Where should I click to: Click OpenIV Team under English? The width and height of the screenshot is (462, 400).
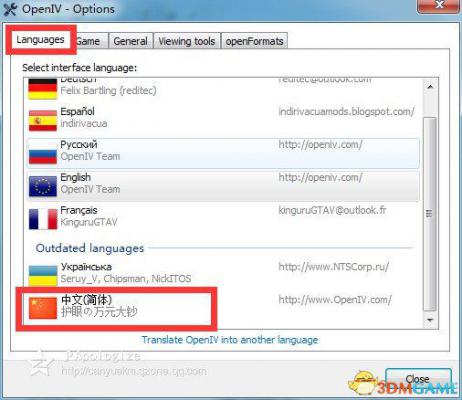click(90, 189)
